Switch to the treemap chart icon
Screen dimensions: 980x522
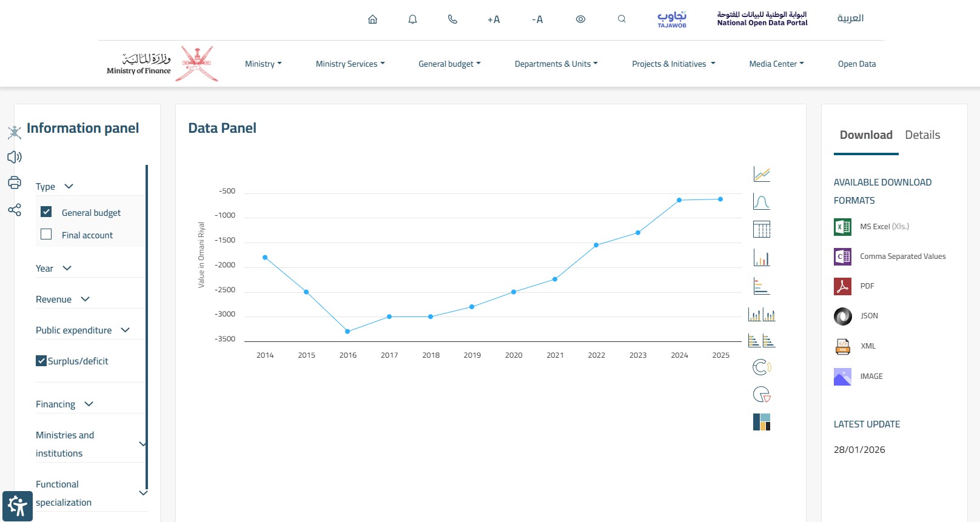[x=762, y=422]
